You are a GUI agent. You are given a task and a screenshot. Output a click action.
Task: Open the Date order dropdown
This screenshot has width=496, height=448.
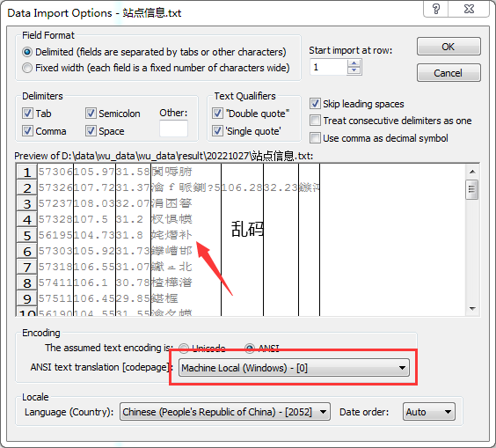coord(429,412)
